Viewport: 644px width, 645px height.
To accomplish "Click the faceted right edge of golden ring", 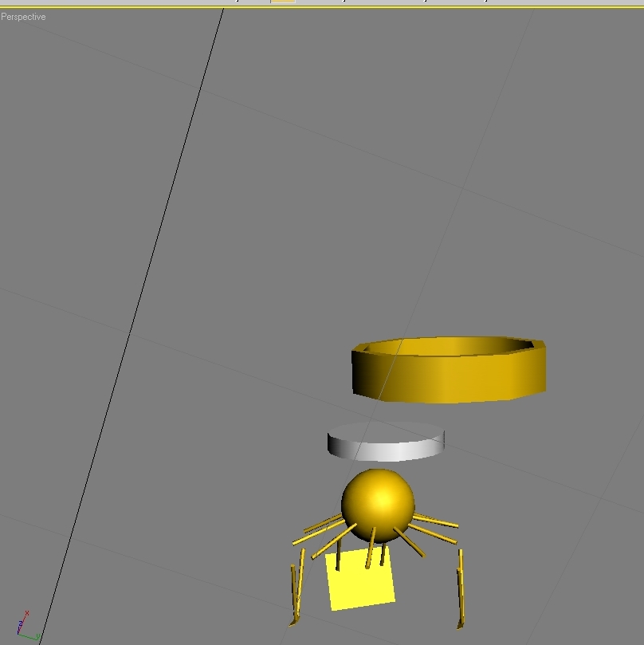I will [x=539, y=367].
